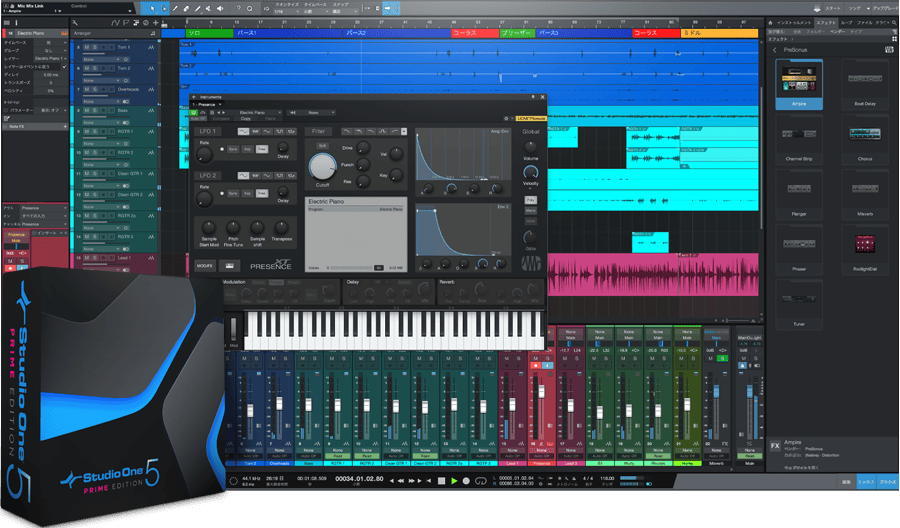Screen dimensions: 900x528
Task: Mute the Bass track
Action: (87, 111)
